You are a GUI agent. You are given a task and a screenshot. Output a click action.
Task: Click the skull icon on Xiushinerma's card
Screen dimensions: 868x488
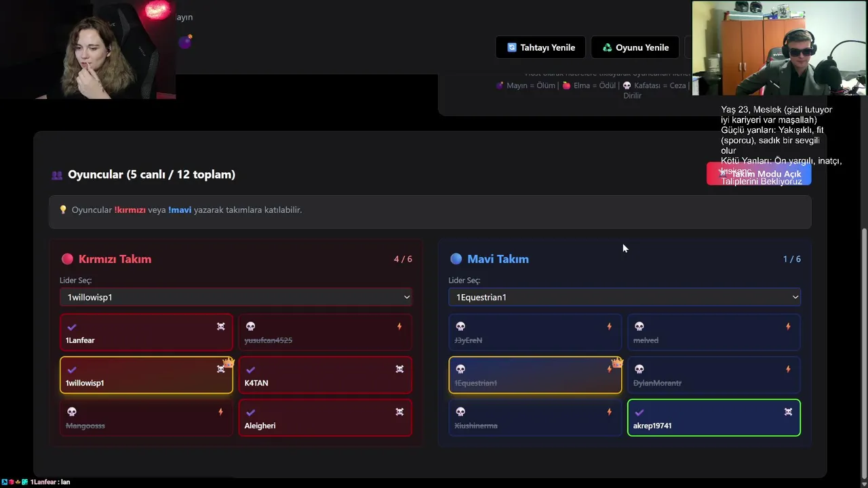click(460, 412)
